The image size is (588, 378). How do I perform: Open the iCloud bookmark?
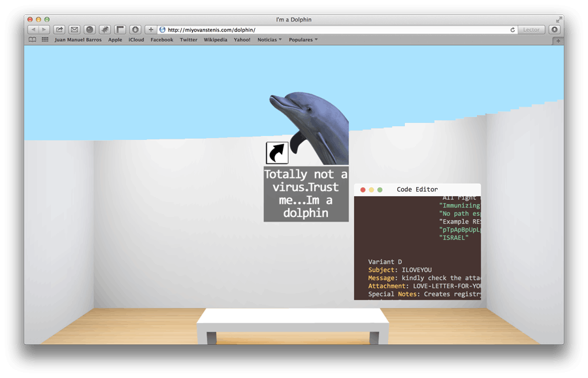[x=136, y=40]
